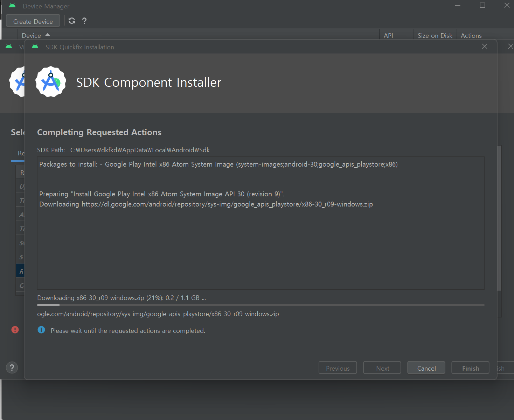Screen dimensions: 514x420
Task: Click the Android Studio logo in installer
Action: (x=51, y=82)
